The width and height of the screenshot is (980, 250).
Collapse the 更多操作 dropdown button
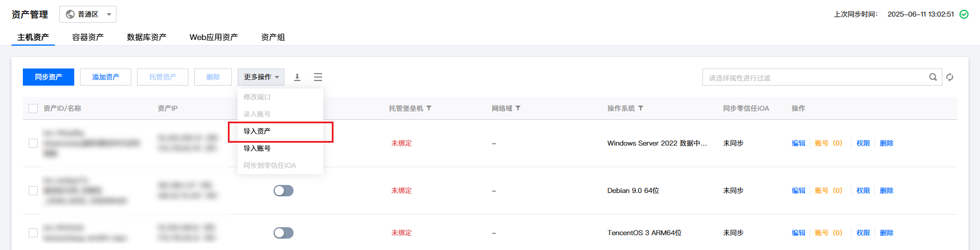tap(261, 77)
